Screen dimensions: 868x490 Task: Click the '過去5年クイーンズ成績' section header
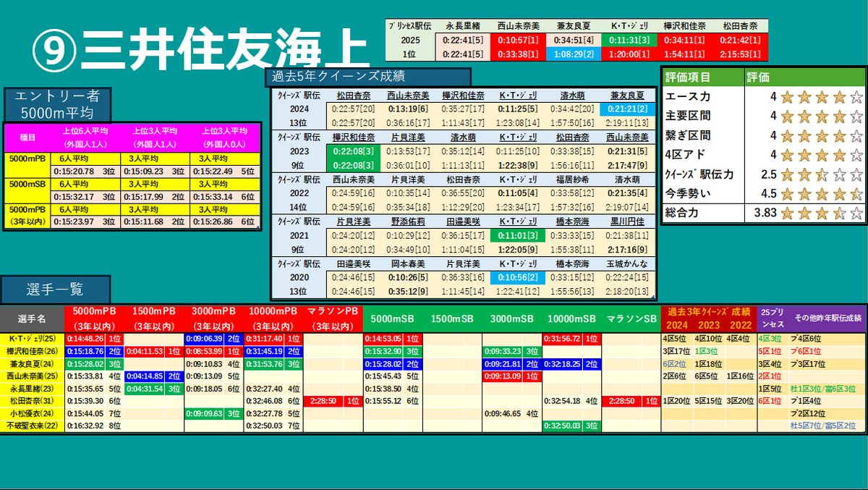[x=368, y=77]
